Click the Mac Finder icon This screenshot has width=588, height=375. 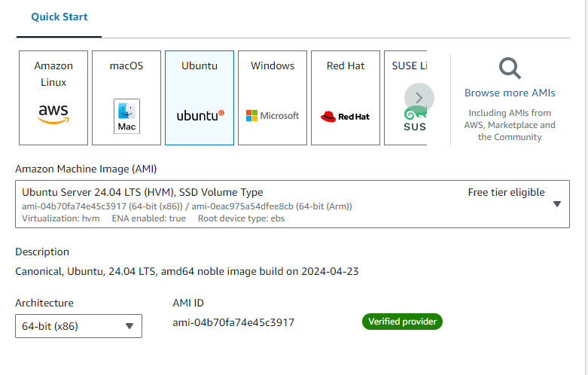click(x=126, y=116)
